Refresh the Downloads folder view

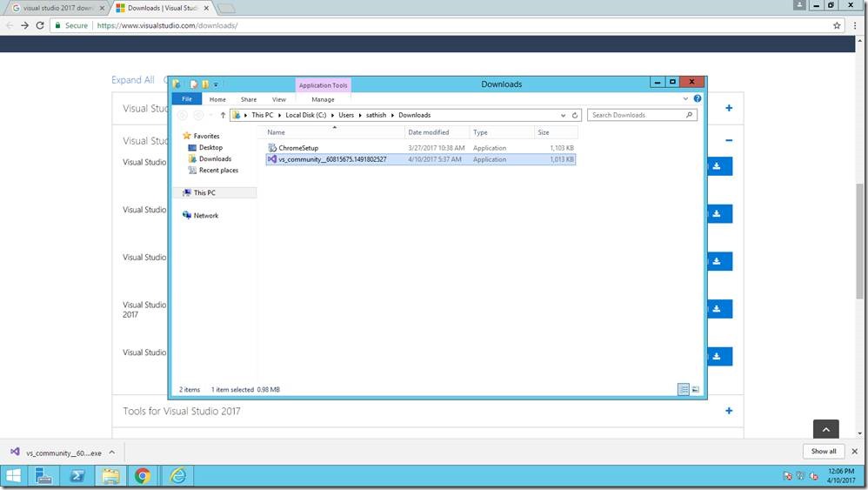pos(575,115)
